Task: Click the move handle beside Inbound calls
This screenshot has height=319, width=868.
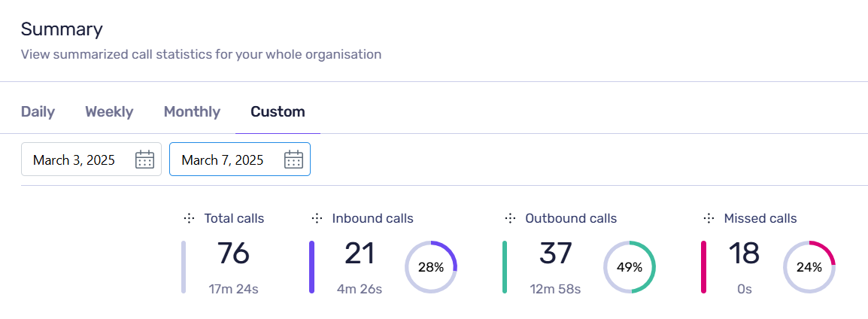Action: point(317,218)
